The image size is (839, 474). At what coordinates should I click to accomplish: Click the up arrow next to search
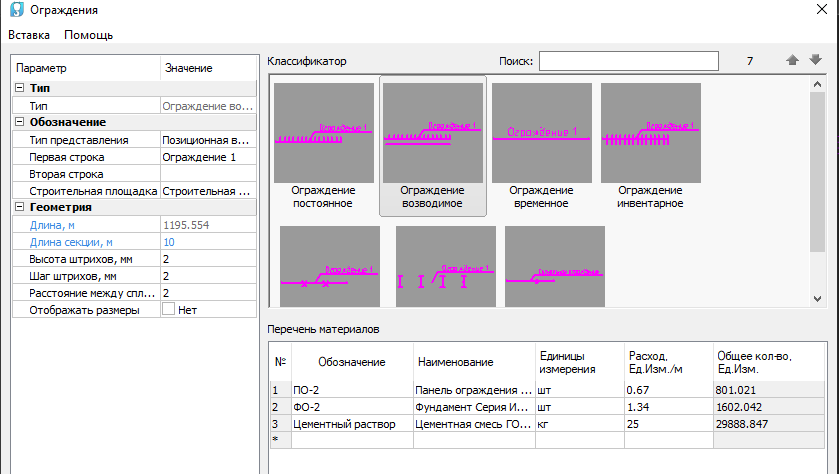(x=793, y=61)
